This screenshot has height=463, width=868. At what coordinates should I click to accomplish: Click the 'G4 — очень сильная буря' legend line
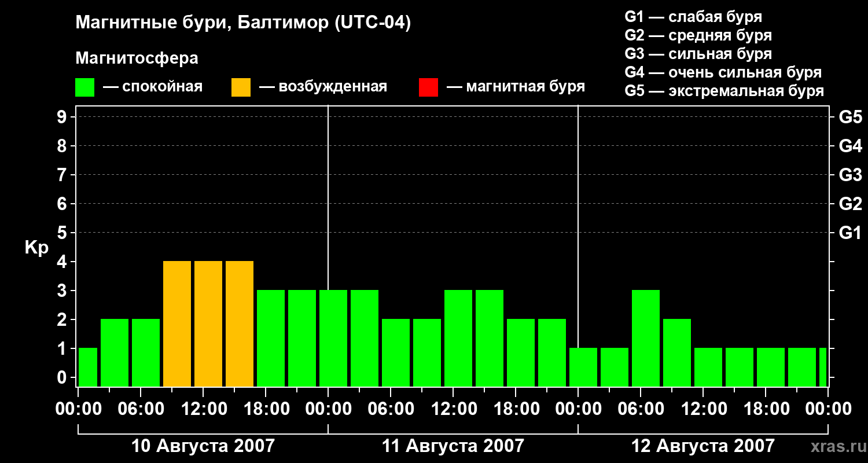tap(723, 72)
